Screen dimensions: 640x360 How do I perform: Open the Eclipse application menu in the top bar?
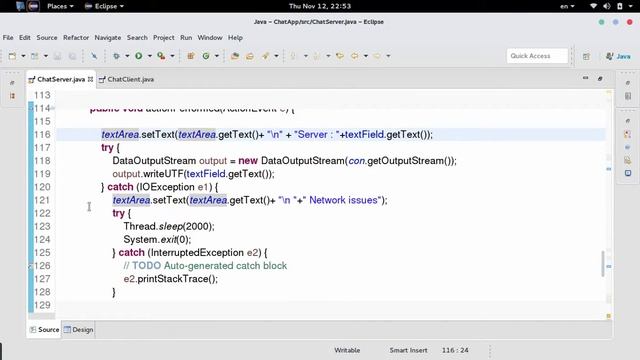pyautogui.click(x=104, y=6)
